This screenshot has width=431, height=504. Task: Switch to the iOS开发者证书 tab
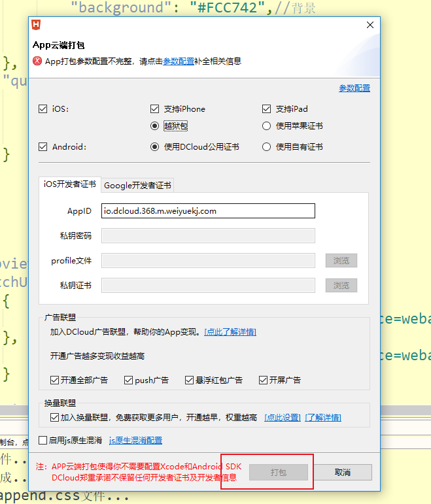pyautogui.click(x=69, y=184)
